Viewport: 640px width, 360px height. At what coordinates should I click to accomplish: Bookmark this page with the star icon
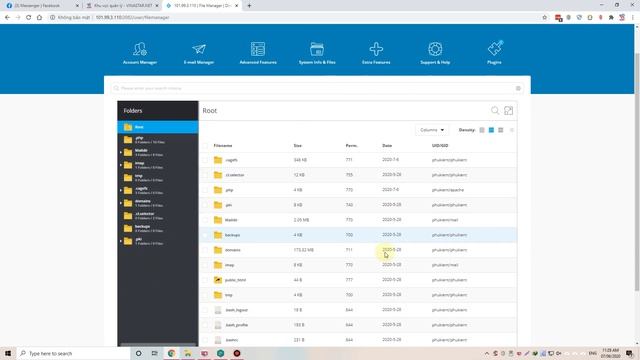544,18
